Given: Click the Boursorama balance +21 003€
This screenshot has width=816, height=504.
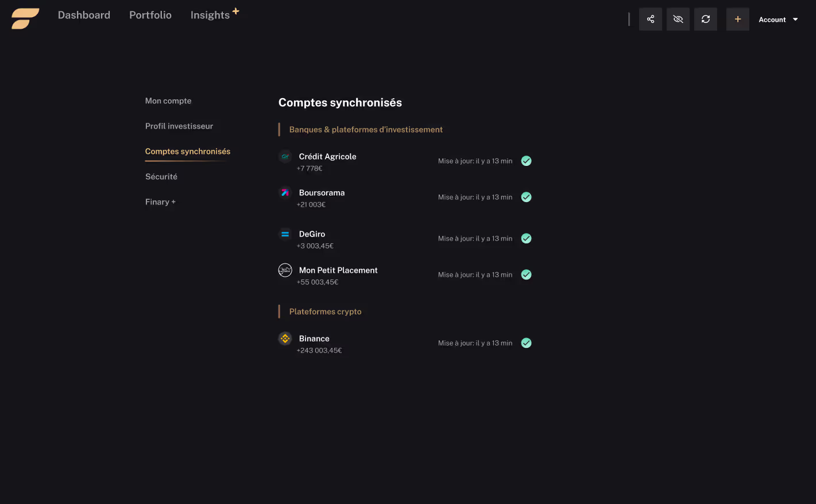Looking at the screenshot, I should point(311,204).
